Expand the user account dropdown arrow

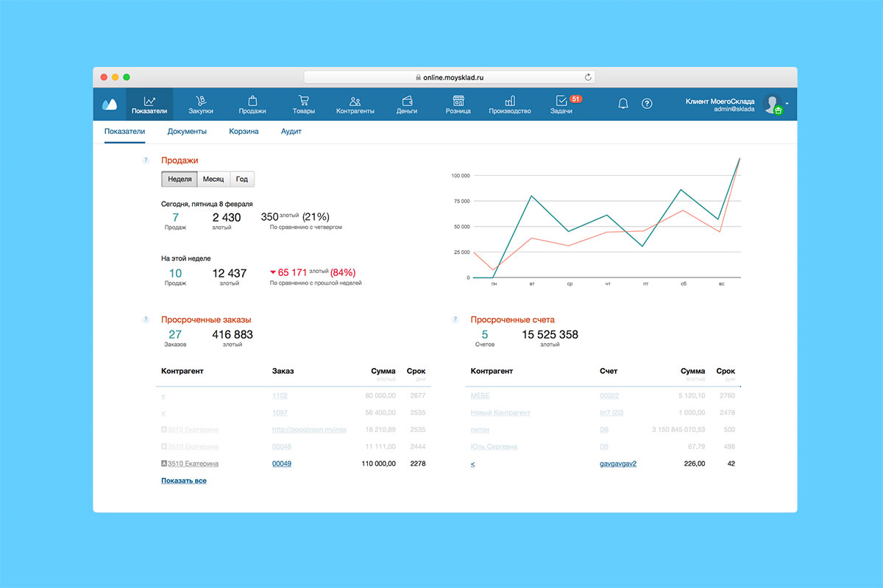787,104
